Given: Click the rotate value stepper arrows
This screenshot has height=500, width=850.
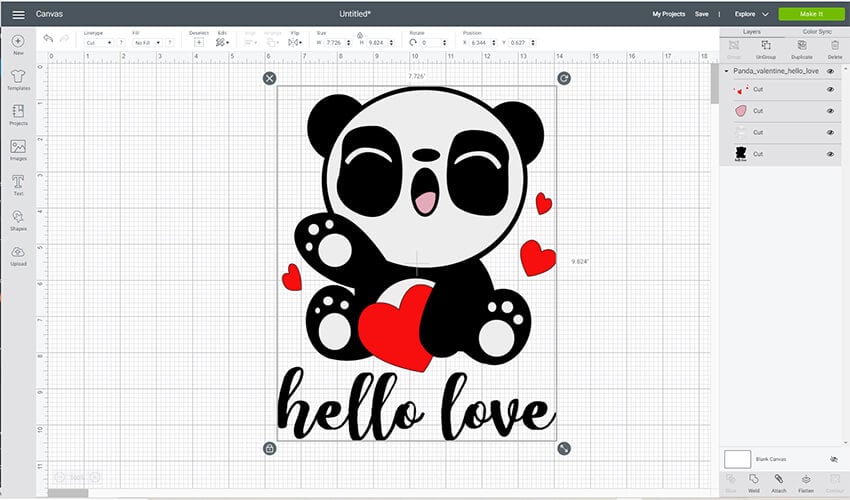Looking at the screenshot, I should [x=445, y=43].
